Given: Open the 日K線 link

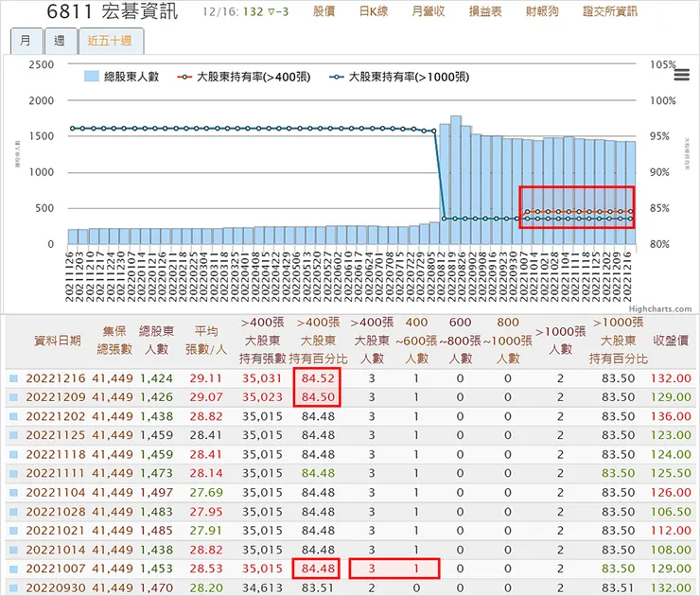Looking at the screenshot, I should [x=374, y=11].
